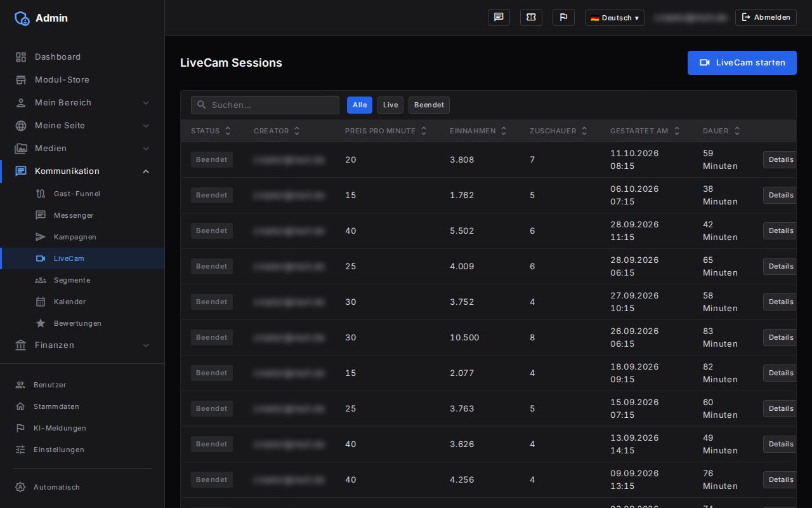Image resolution: width=812 pixels, height=508 pixels.
Task: Select the Alle filter chip
Action: coord(360,105)
